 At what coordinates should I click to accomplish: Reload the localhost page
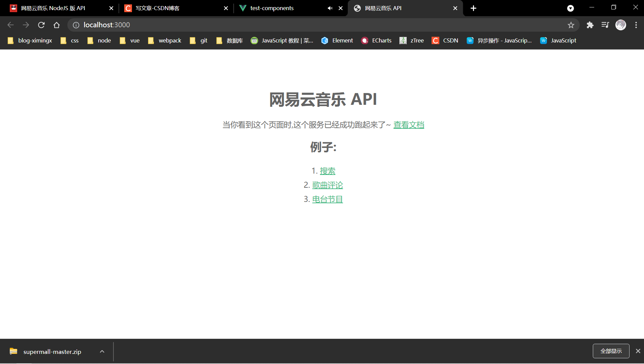[41, 25]
